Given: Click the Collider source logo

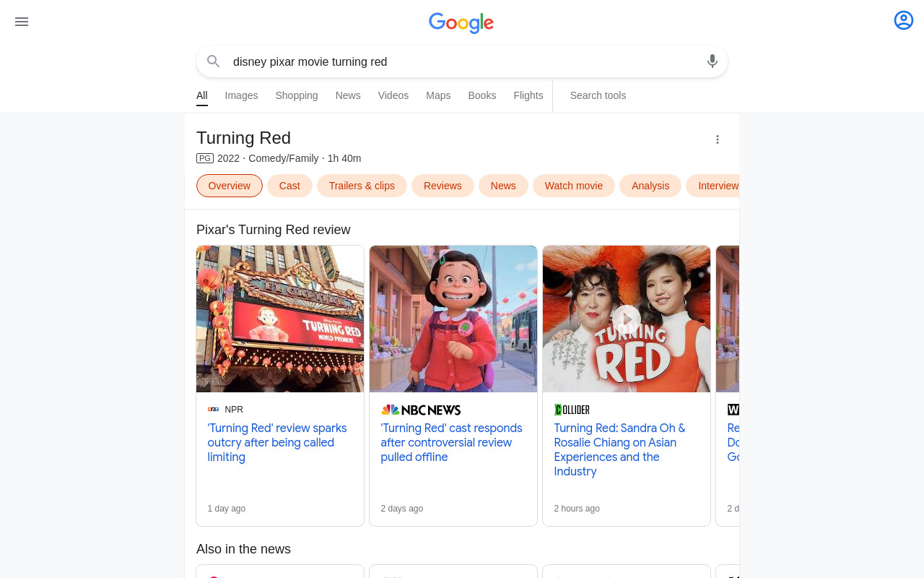Looking at the screenshot, I should tap(572, 410).
